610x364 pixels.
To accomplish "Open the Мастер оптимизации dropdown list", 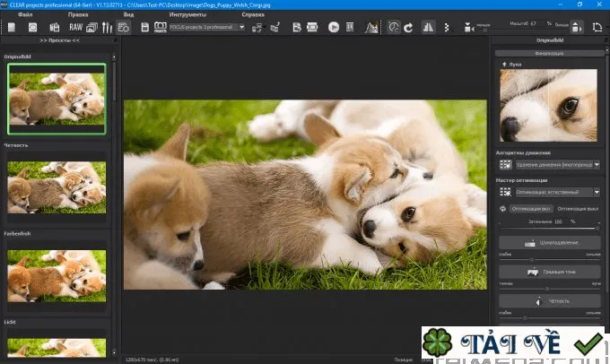I will pyautogui.click(x=558, y=192).
